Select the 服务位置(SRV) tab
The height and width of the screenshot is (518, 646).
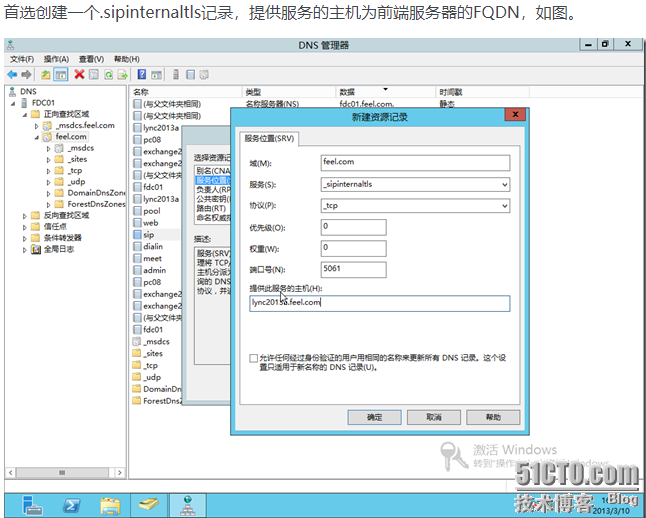point(269,138)
